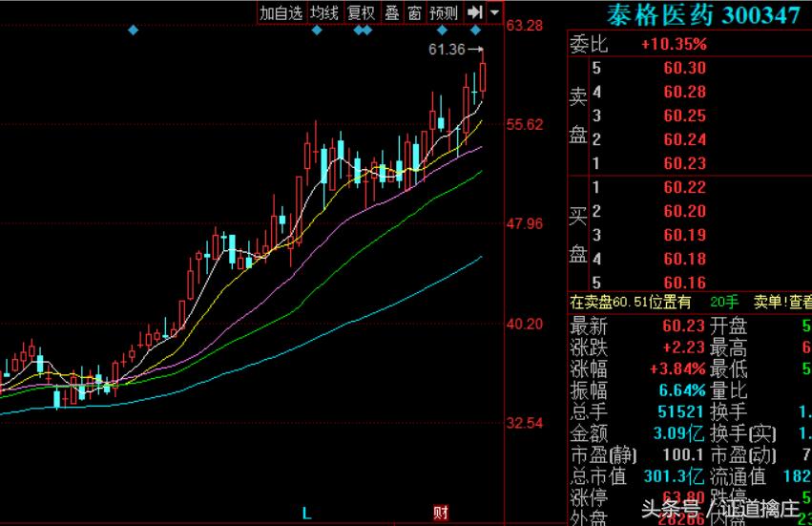Click the 委比 +10.35% value
Viewport: 812px width, 526px height.
coord(674,44)
